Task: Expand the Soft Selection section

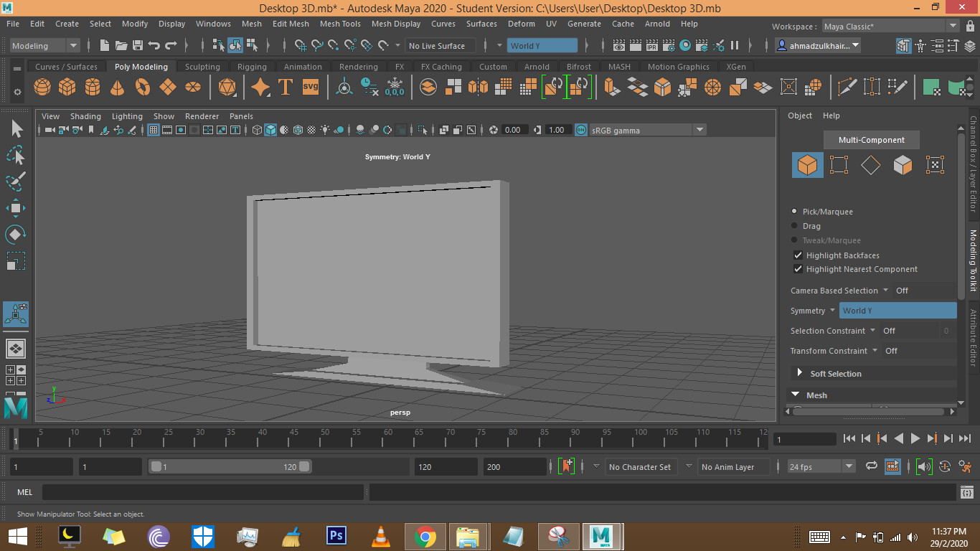Action: pyautogui.click(x=801, y=373)
